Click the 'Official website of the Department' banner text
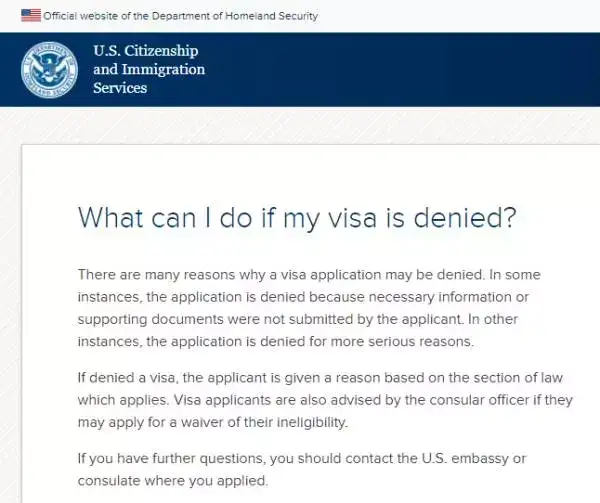 coord(180,16)
